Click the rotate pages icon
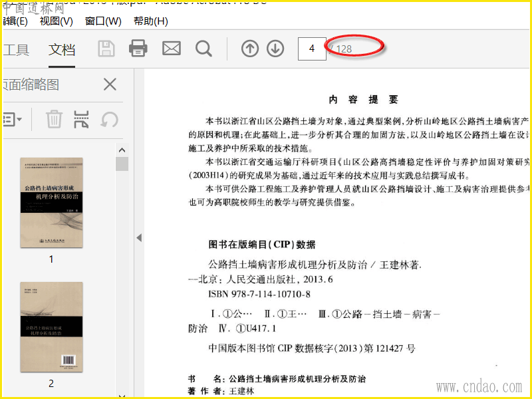Image resolution: width=532 pixels, height=399 pixels. 109,120
